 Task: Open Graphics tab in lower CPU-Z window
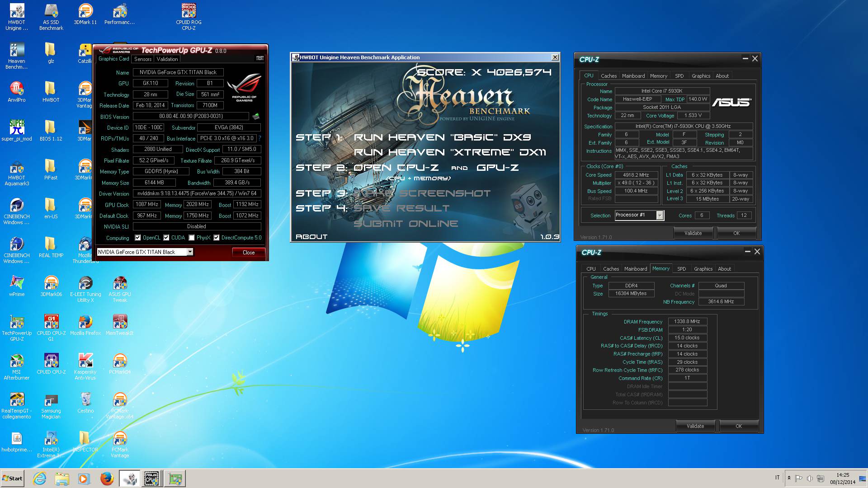703,269
